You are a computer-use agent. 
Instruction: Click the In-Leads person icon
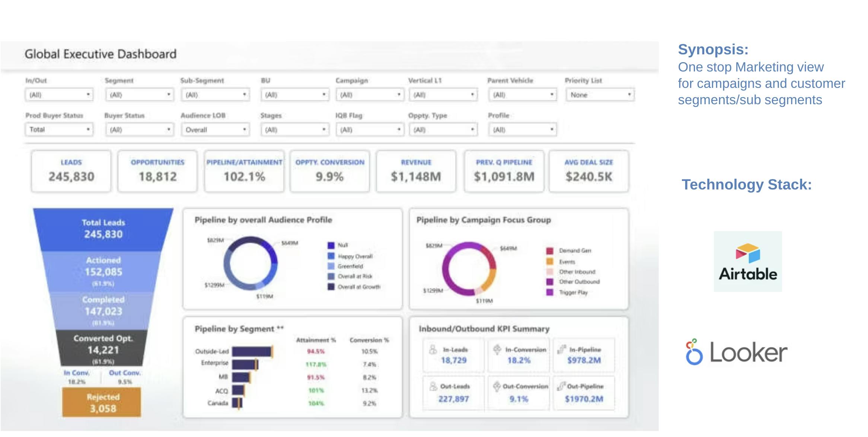click(x=433, y=350)
